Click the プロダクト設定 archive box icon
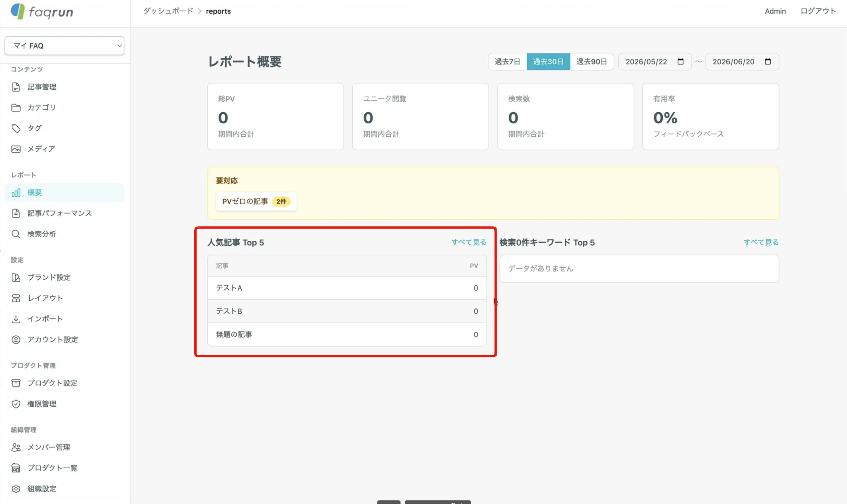The width and height of the screenshot is (847, 504). [x=16, y=383]
